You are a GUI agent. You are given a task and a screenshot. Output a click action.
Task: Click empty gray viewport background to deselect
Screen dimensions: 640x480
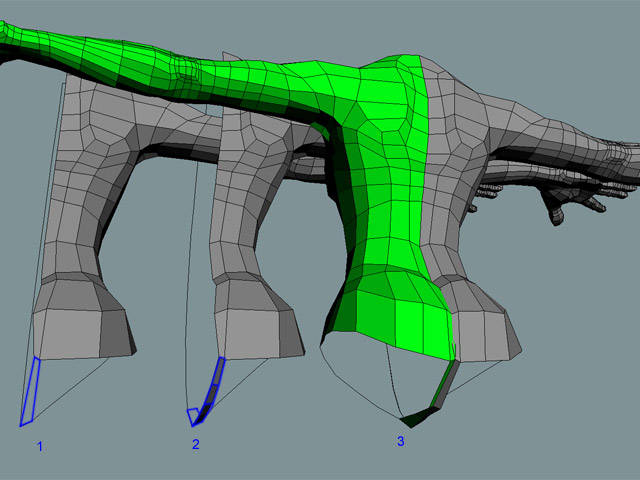coord(560,400)
